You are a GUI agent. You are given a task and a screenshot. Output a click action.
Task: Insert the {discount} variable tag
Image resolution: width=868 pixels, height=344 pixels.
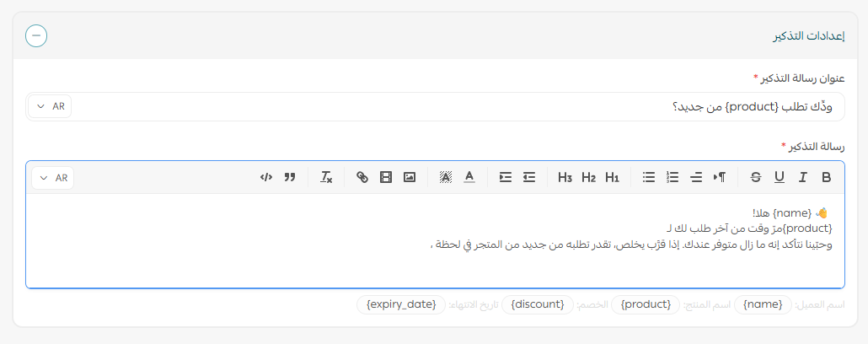(538, 304)
